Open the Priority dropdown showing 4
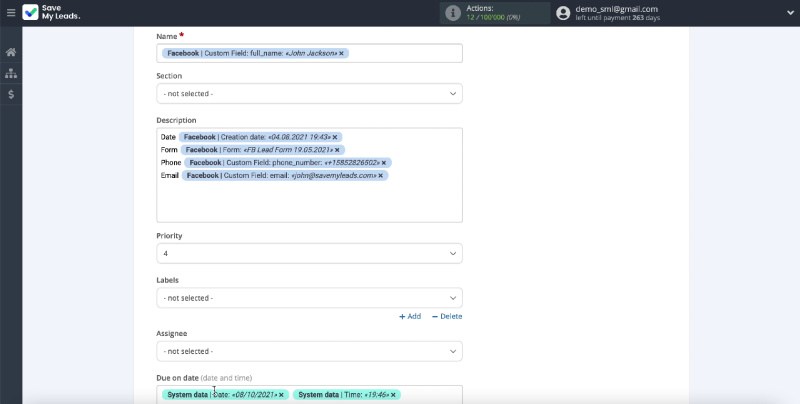The width and height of the screenshot is (800, 404). point(309,254)
